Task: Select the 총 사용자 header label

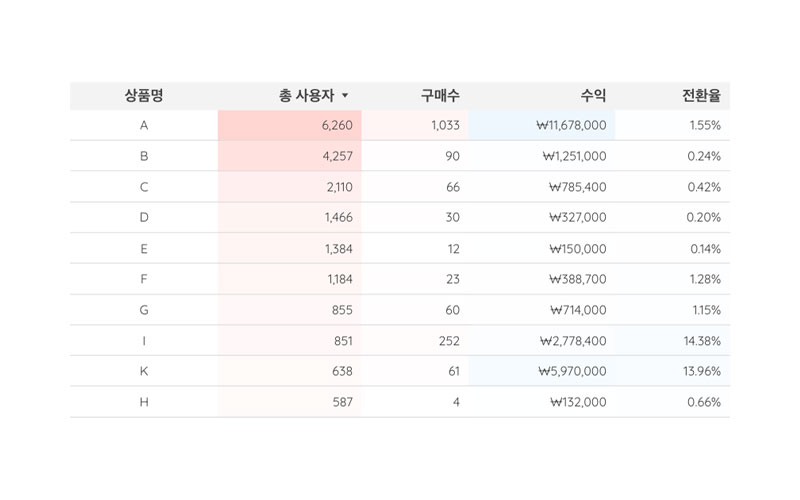Action: [306, 96]
